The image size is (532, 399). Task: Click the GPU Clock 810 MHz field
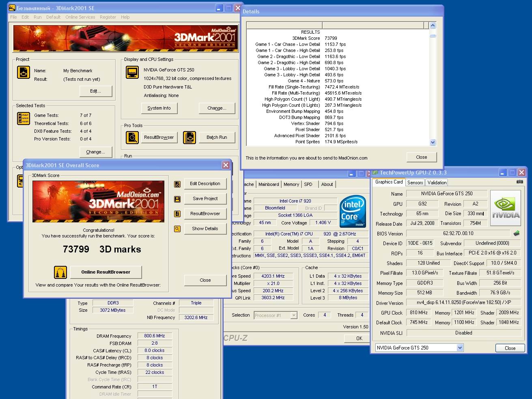click(418, 313)
